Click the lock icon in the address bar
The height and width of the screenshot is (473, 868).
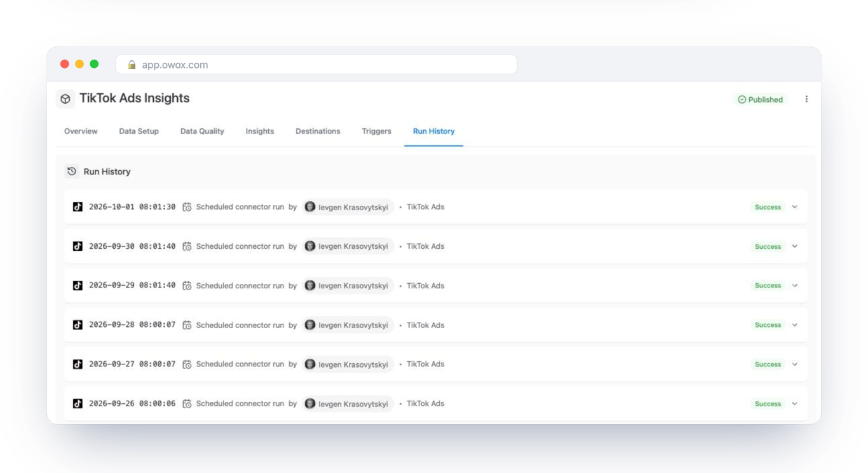click(132, 65)
